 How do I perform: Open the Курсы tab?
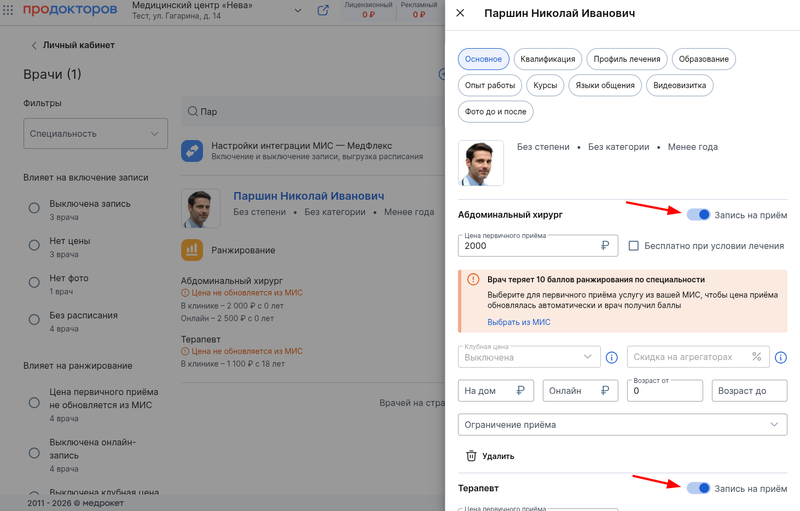(545, 85)
